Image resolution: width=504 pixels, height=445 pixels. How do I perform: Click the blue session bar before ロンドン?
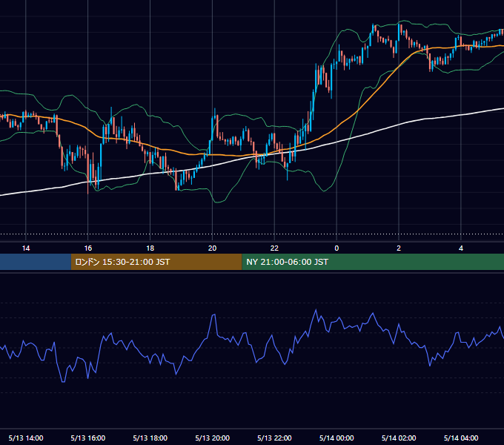tap(36, 262)
